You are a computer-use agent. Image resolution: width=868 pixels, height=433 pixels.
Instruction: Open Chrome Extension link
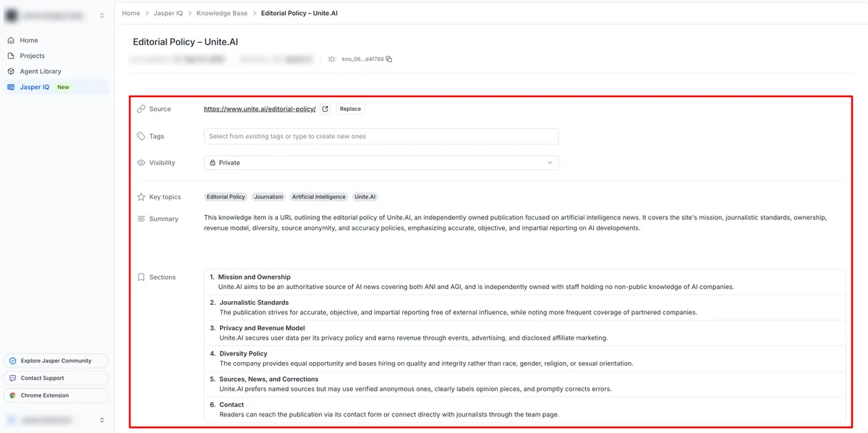click(x=56, y=395)
